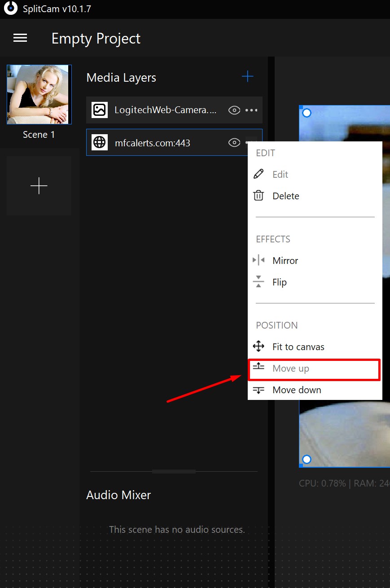Click the blue resize handle on preview

point(307,113)
